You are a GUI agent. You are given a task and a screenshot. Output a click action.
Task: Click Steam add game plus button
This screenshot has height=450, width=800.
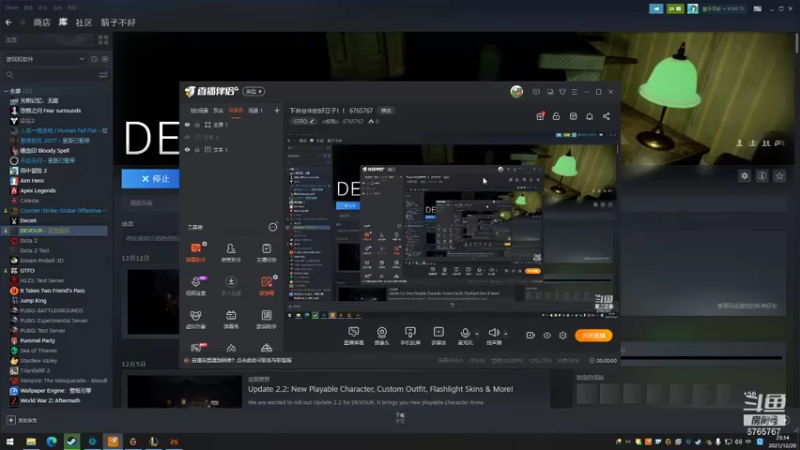pos(11,420)
